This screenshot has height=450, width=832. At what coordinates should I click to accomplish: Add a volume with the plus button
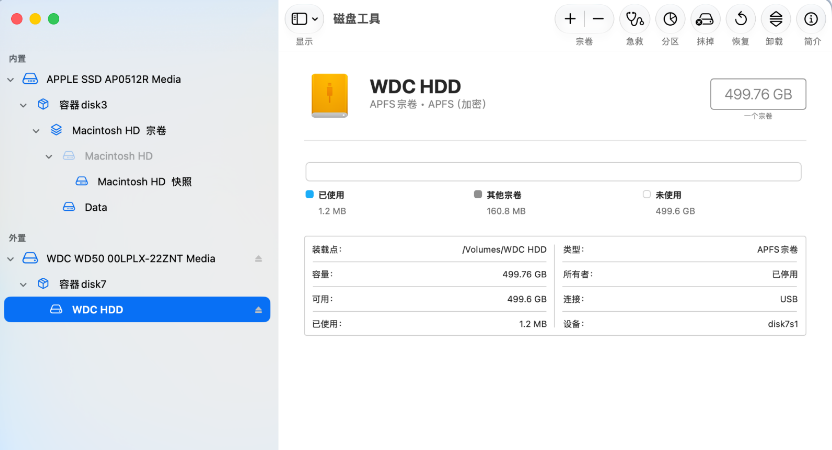tap(570, 19)
